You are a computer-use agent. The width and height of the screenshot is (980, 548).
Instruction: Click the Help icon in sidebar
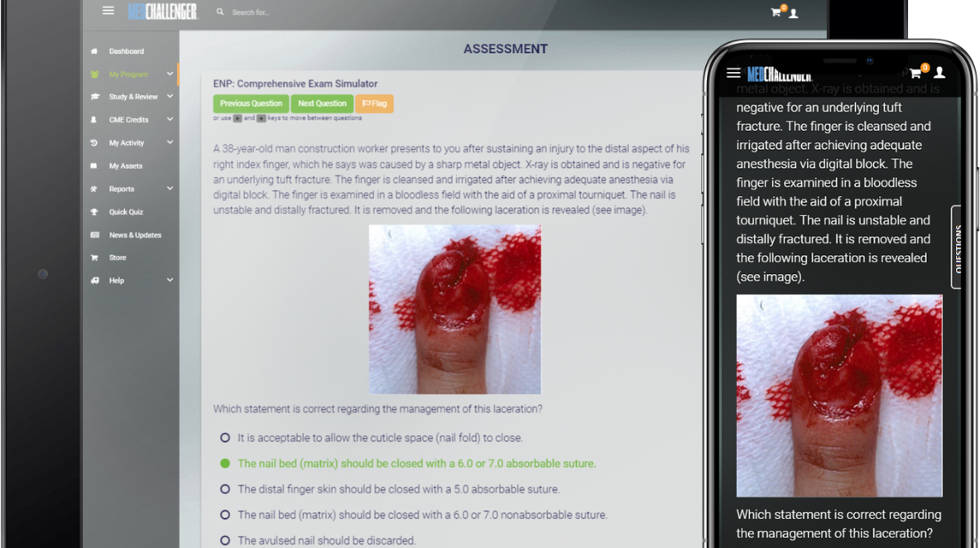94,281
